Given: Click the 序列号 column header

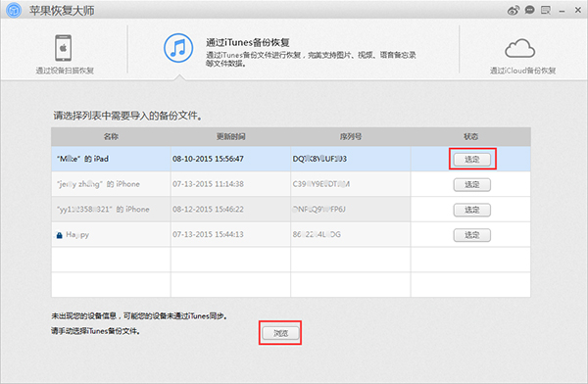Looking at the screenshot, I should coord(351,136).
